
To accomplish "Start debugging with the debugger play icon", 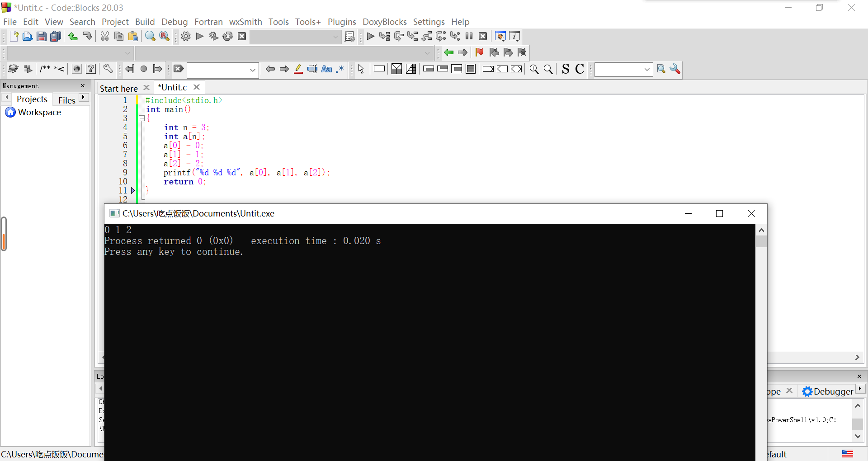I will [x=371, y=36].
